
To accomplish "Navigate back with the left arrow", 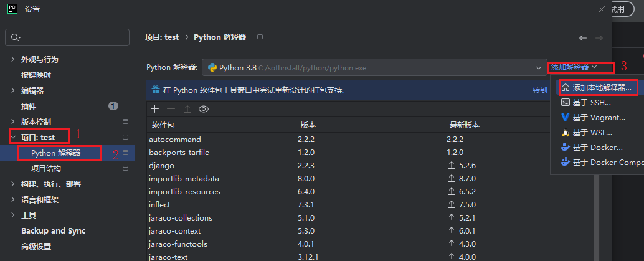I will click(x=583, y=38).
